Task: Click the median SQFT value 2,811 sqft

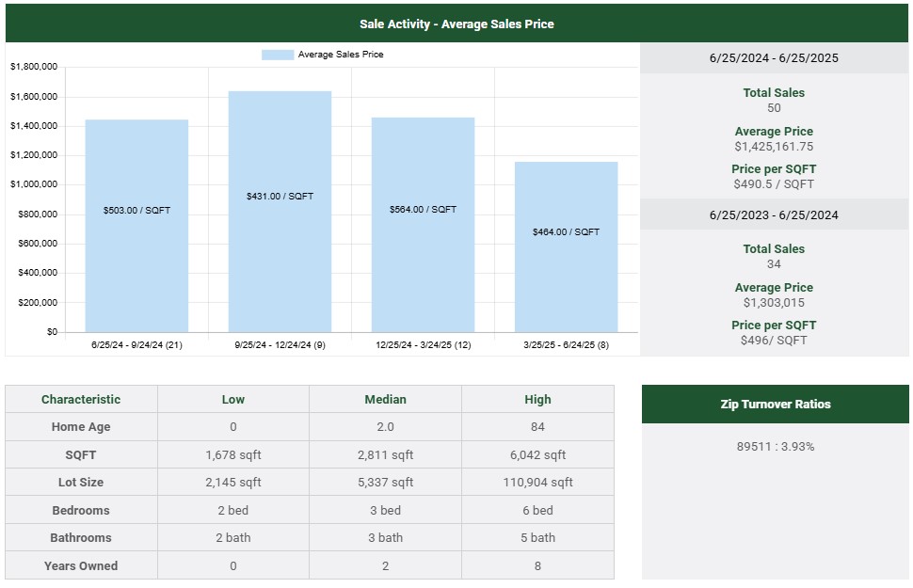Action: pos(385,455)
